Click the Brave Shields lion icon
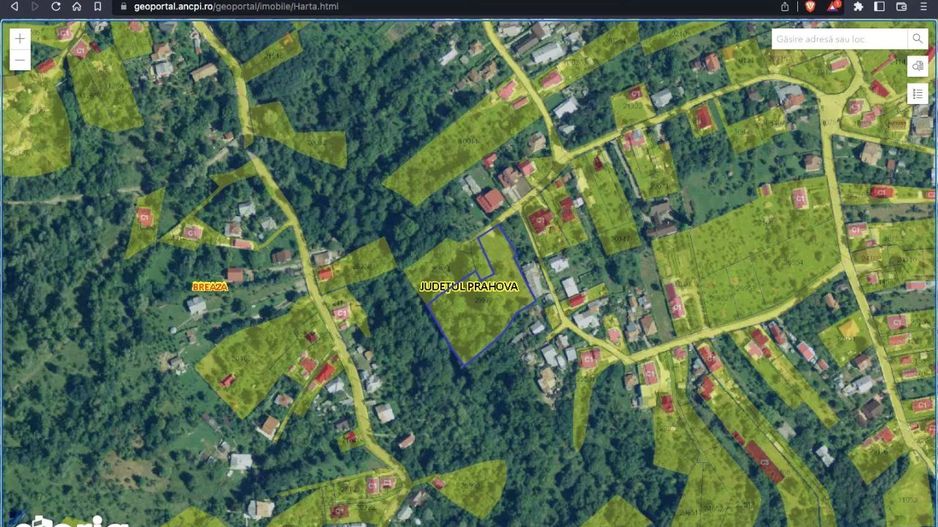Screen dimensions: 938x527 pyautogui.click(x=809, y=6)
